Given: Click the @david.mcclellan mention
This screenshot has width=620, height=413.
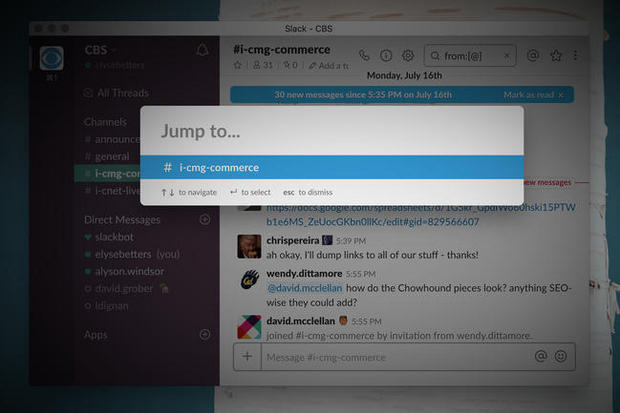Looking at the screenshot, I should [304, 288].
